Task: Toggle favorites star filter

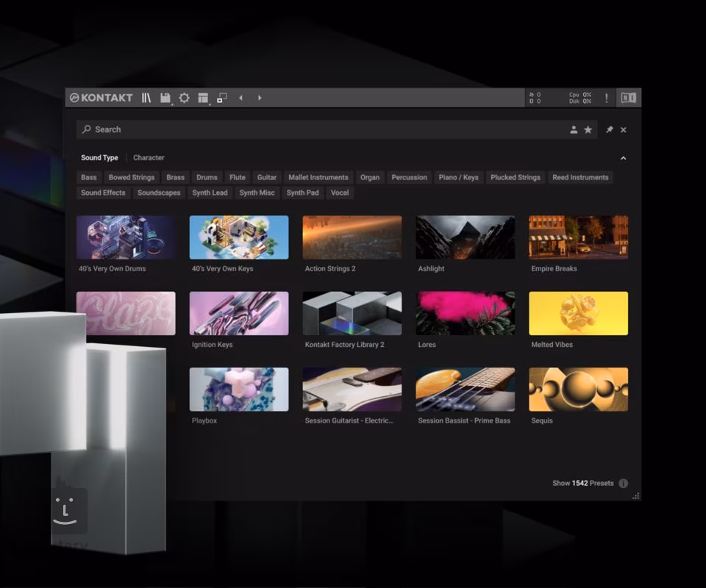Action: [588, 130]
